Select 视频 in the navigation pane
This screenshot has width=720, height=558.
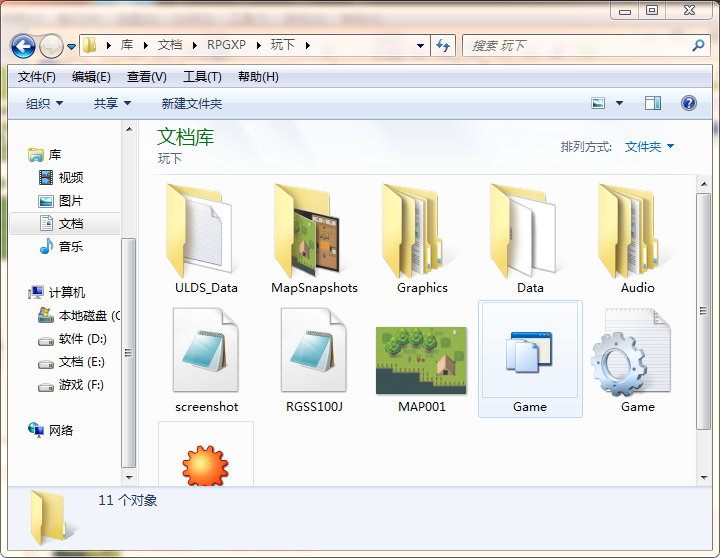point(61,177)
